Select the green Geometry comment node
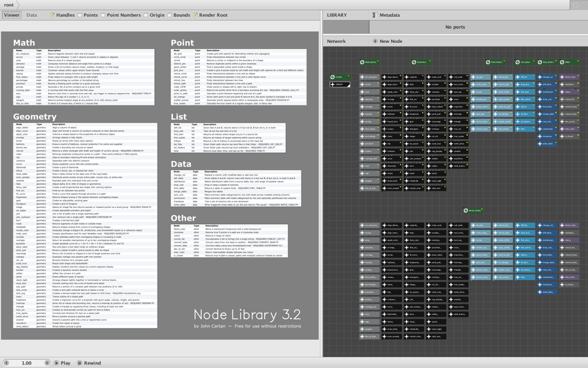588x368 pixels. click(x=421, y=62)
